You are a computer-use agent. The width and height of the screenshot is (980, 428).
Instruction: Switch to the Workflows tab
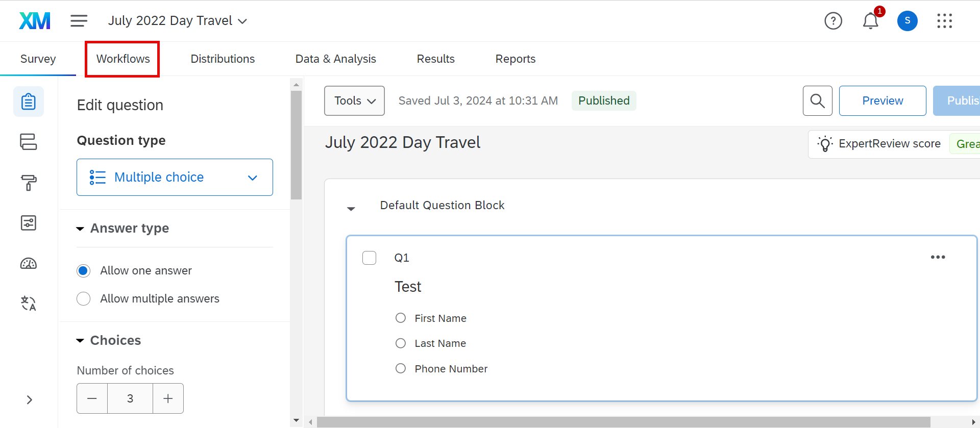pyautogui.click(x=123, y=59)
